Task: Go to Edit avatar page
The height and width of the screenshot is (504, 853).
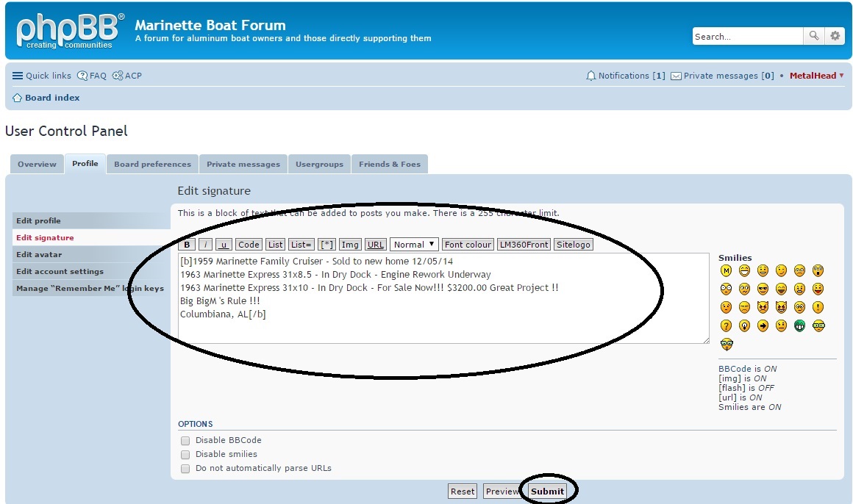Action: (x=39, y=255)
